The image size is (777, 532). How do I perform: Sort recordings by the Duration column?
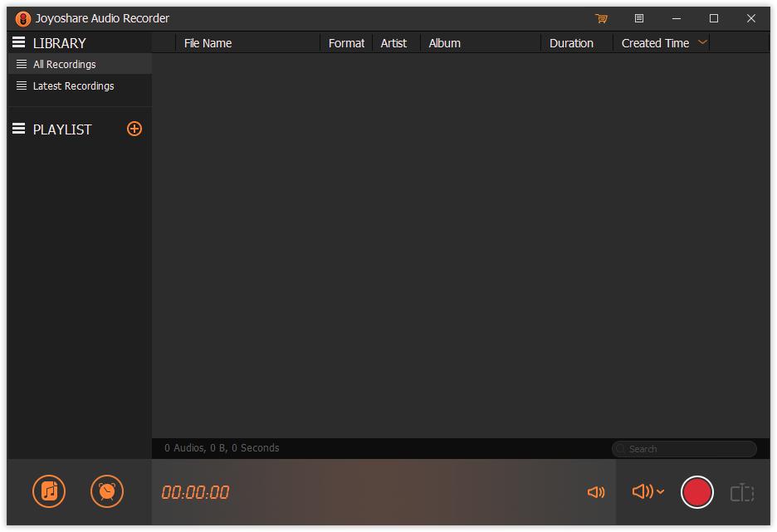572,42
